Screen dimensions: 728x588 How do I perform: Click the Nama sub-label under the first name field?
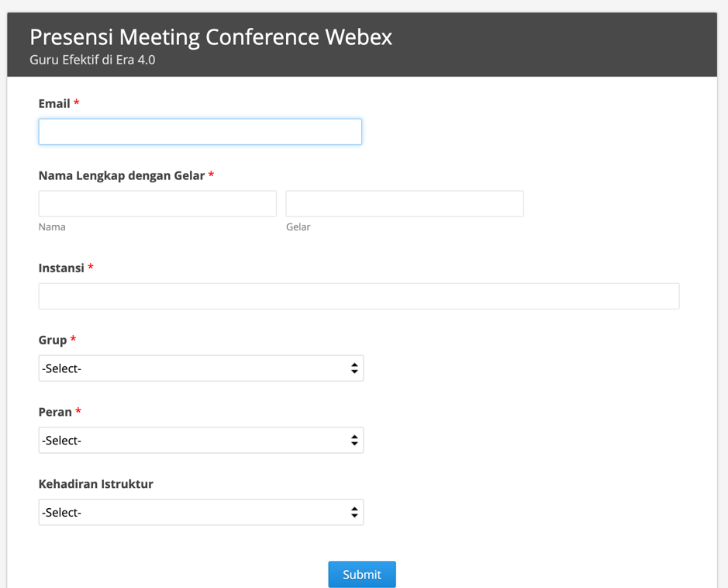click(52, 227)
